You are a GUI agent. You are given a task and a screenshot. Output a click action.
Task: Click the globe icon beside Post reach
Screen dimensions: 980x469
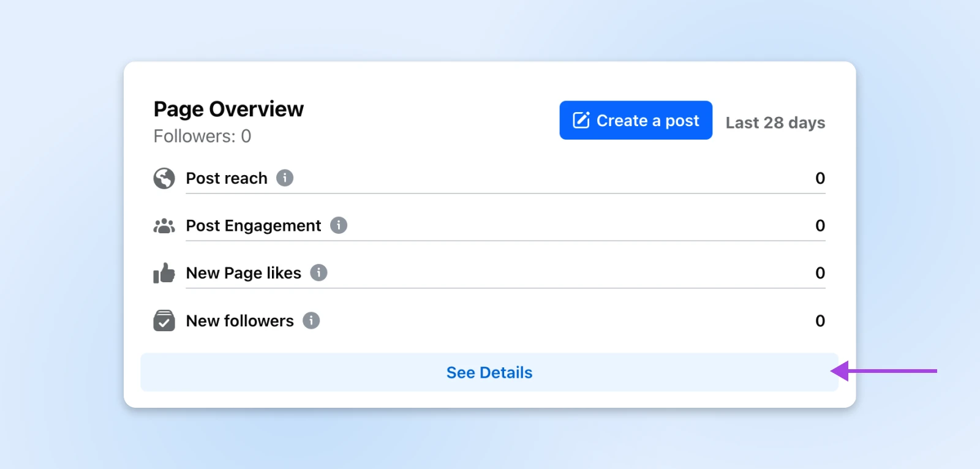[x=164, y=178]
